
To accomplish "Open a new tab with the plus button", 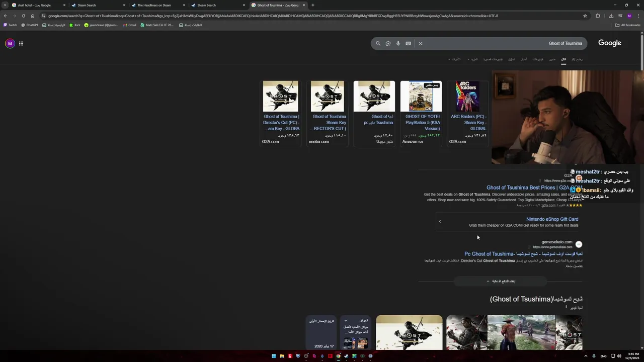I will 313,5.
